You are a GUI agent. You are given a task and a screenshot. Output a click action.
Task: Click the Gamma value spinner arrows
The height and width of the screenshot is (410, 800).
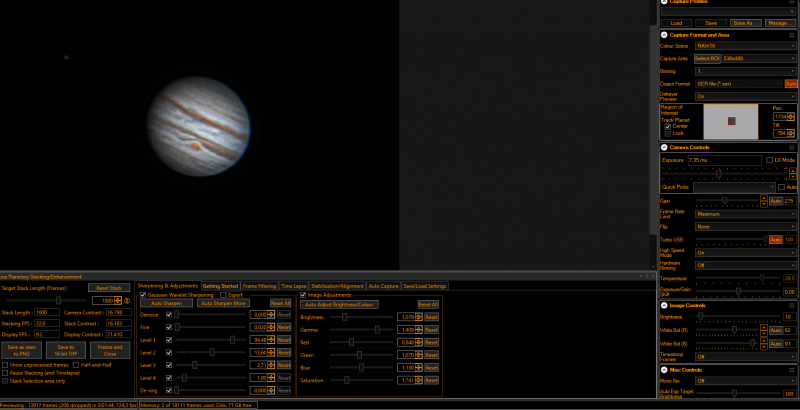coord(419,330)
